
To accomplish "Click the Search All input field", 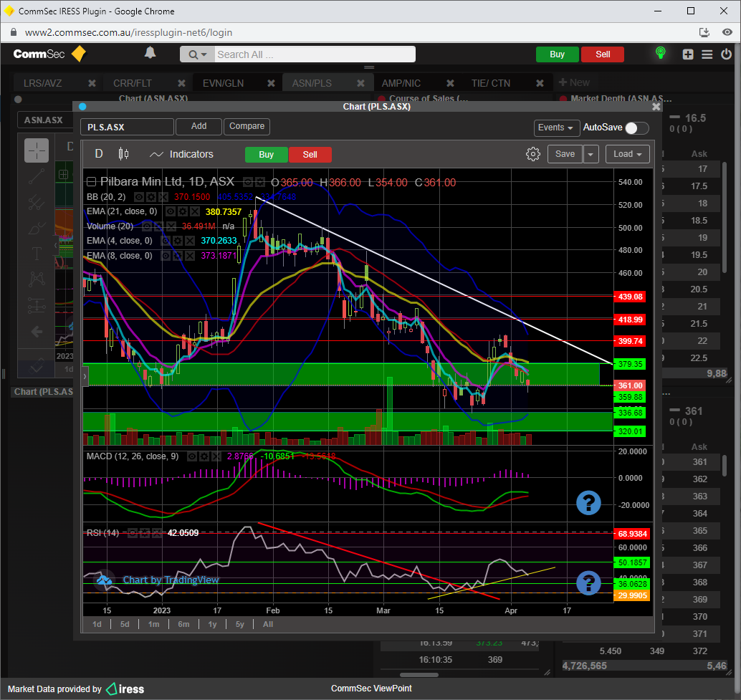I will [x=315, y=54].
